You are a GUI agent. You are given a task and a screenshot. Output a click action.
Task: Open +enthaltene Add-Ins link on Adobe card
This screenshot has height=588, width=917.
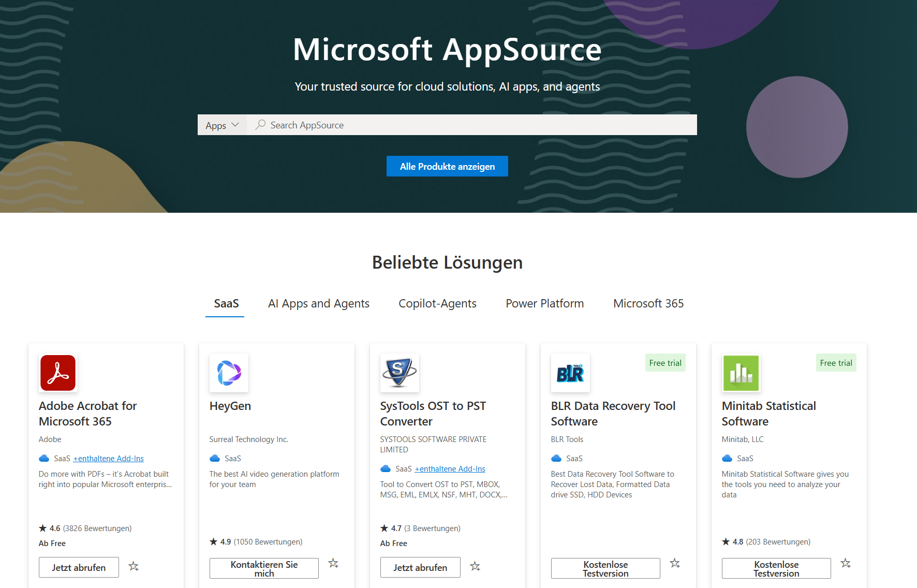tap(109, 459)
